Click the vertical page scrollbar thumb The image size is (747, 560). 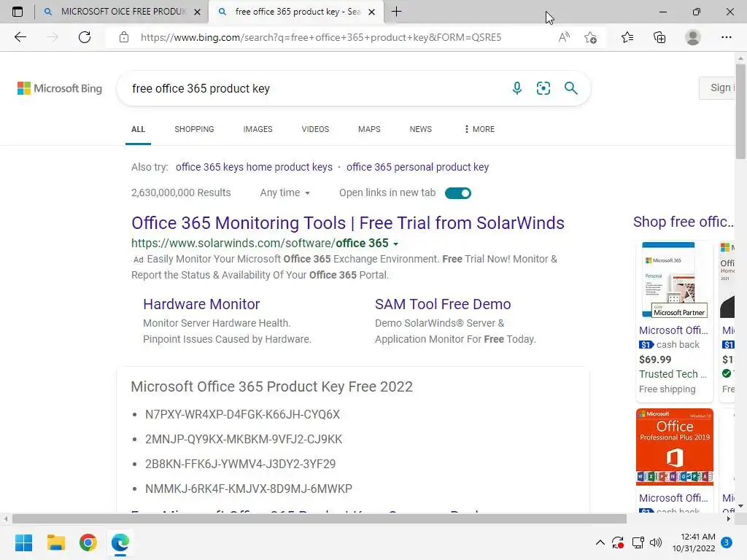[x=740, y=111]
